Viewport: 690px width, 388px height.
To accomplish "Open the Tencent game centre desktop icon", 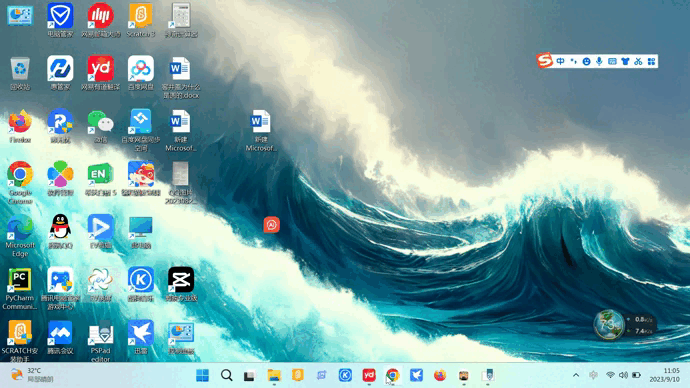I will point(60,280).
